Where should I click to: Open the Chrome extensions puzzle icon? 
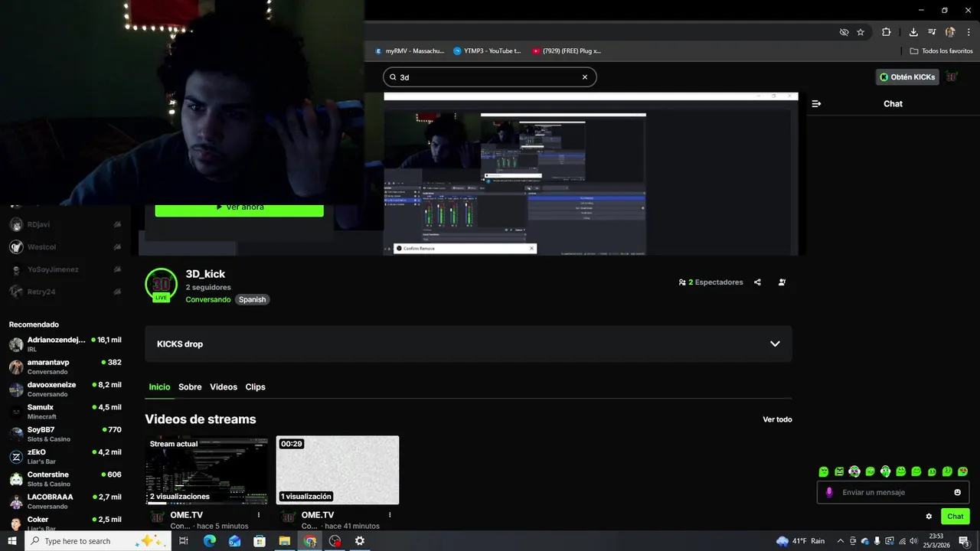point(887,32)
